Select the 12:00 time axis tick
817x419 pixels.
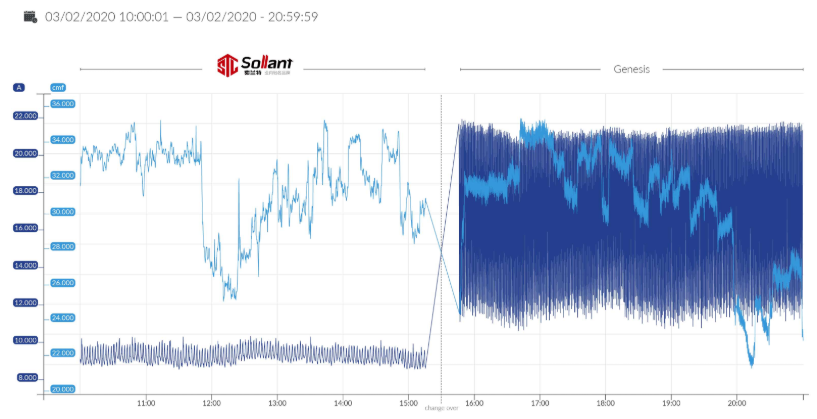coord(211,403)
